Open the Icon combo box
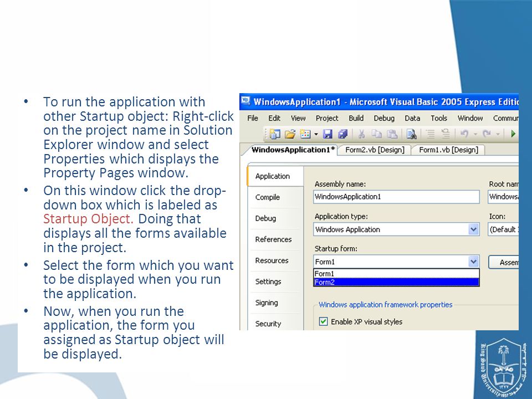 (x=503, y=229)
